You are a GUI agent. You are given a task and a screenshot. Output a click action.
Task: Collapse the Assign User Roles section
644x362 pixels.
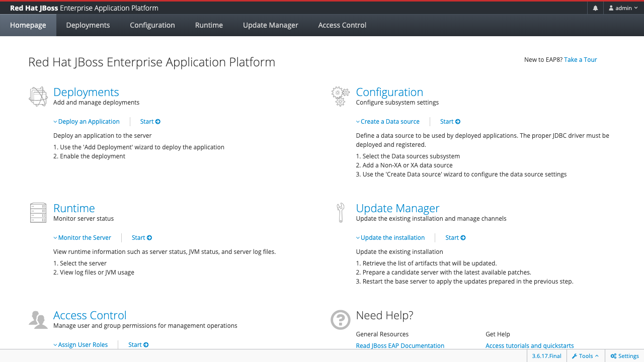[80, 345]
